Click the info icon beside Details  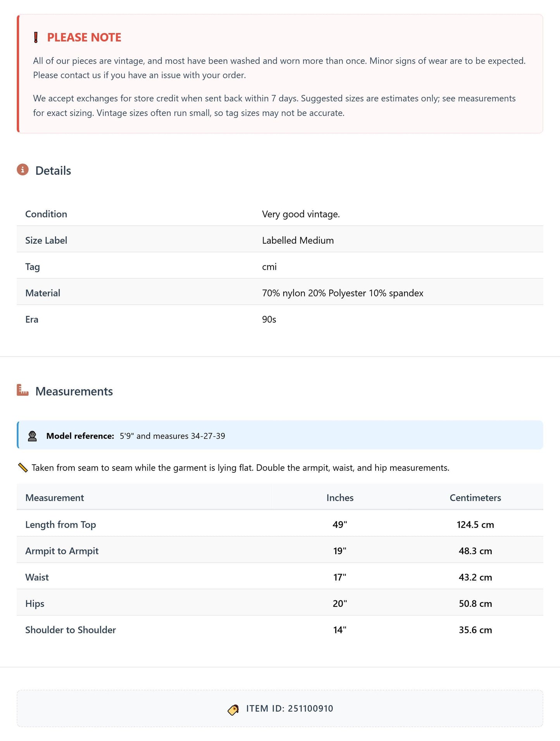(23, 170)
